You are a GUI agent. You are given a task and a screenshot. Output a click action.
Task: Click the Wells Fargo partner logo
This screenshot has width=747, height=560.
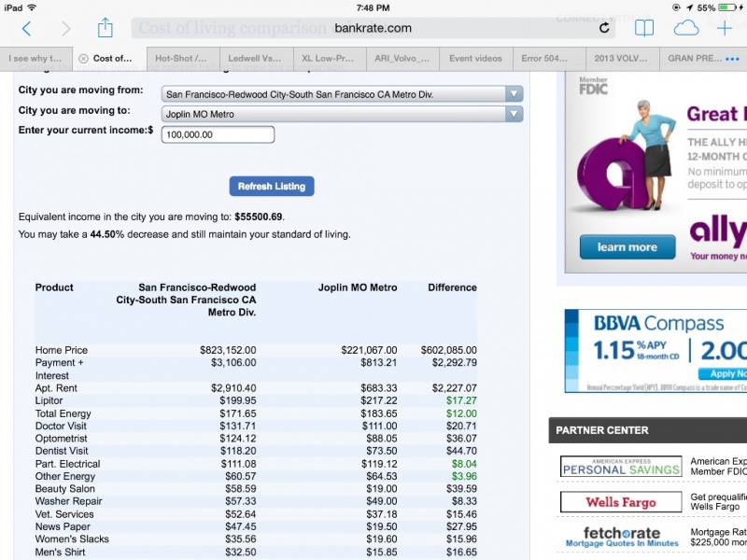pyautogui.click(x=621, y=502)
